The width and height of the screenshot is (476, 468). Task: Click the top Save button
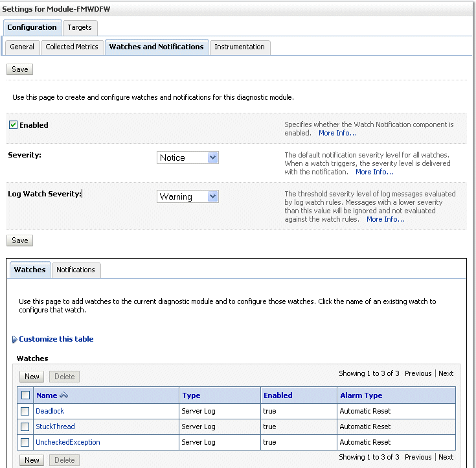tap(20, 69)
